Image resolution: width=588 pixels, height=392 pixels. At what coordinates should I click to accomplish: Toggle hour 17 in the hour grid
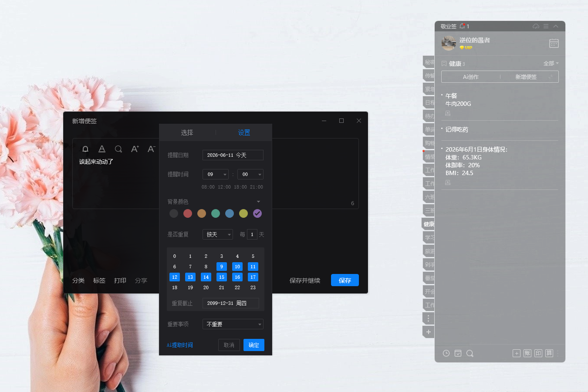pyautogui.click(x=253, y=277)
